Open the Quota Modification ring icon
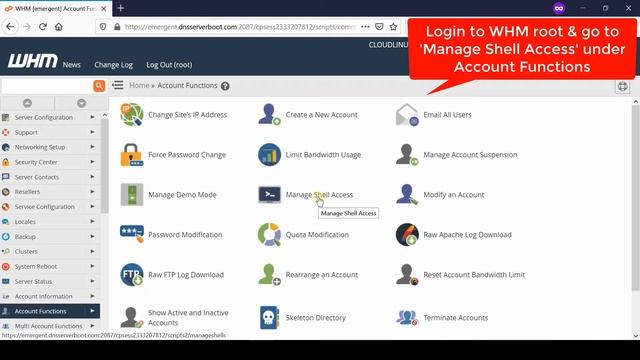The height and width of the screenshot is (360, 640). click(x=269, y=235)
